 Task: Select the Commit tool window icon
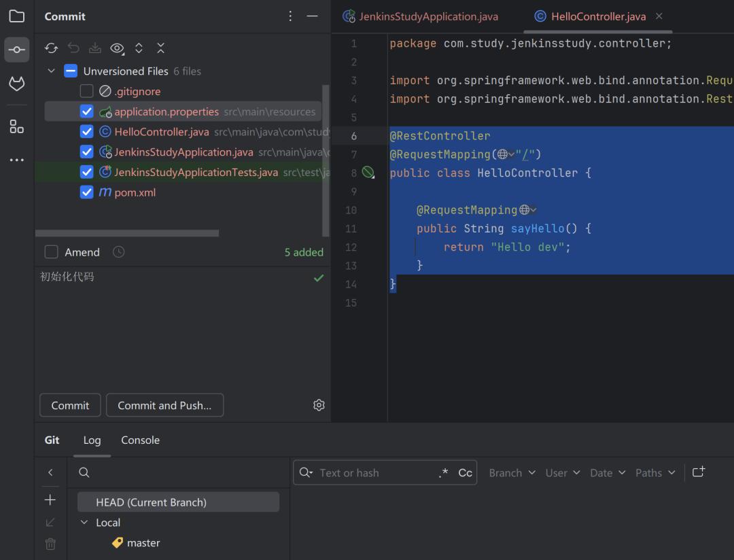[16, 49]
